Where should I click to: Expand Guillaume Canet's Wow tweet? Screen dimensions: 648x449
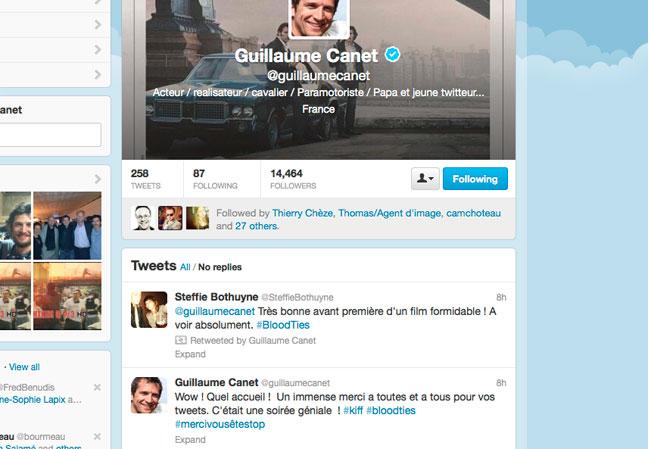[x=190, y=439]
